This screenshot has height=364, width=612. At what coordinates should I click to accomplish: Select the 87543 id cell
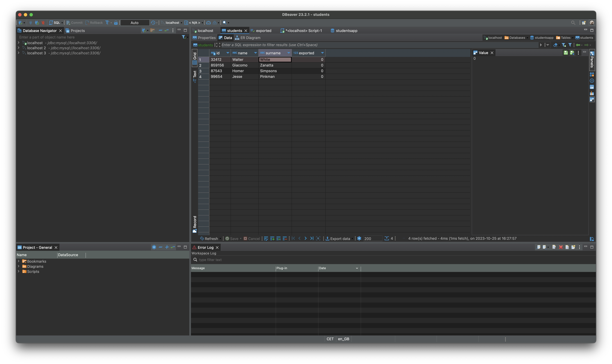(220, 71)
